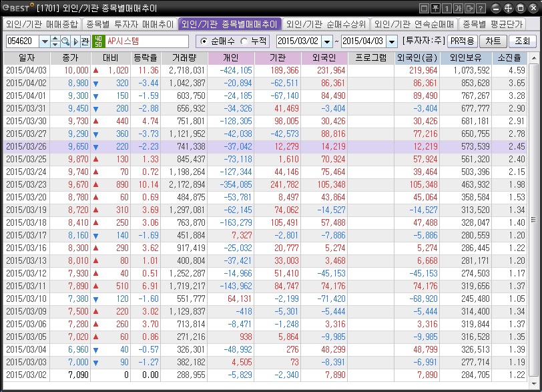This screenshot has height=392, width=542.
Task: Select the highlighted 2015/03/26 date row
Action: coord(265,146)
